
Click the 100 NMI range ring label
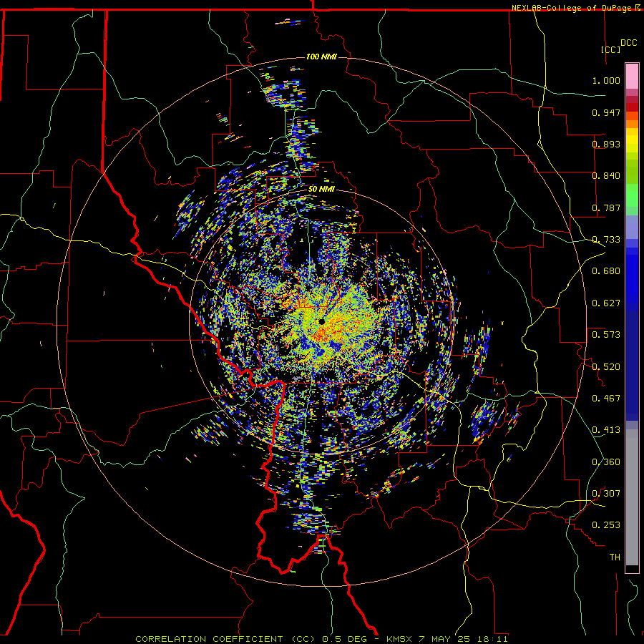coord(321,57)
